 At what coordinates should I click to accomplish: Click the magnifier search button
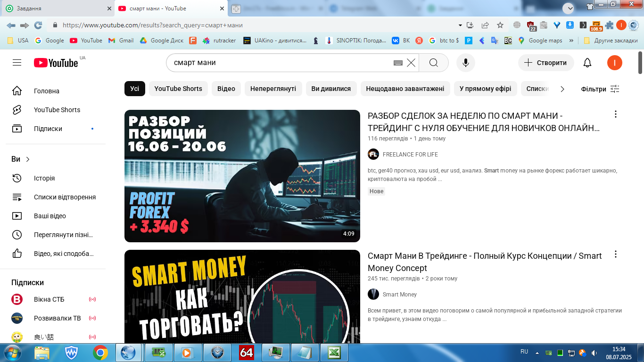(x=434, y=63)
